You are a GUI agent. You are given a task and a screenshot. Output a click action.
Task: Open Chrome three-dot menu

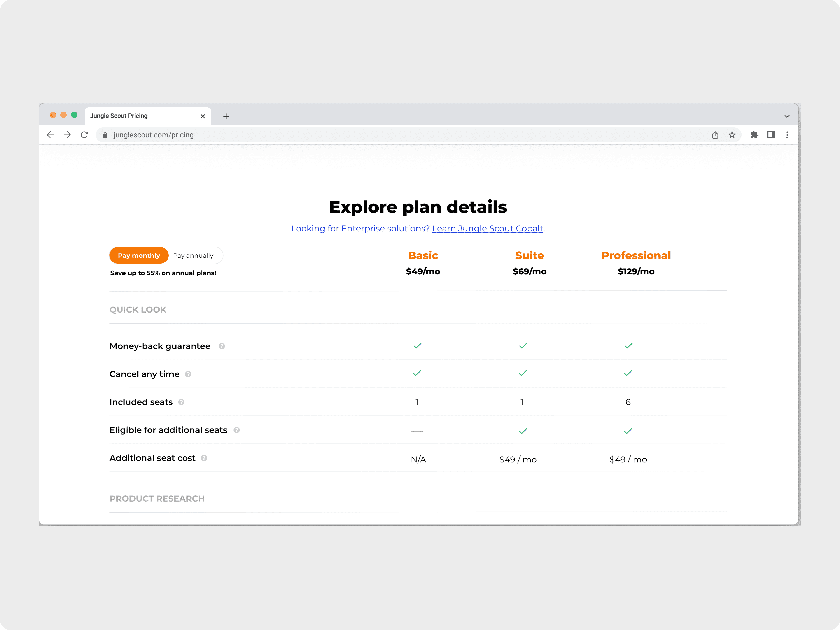[787, 135]
